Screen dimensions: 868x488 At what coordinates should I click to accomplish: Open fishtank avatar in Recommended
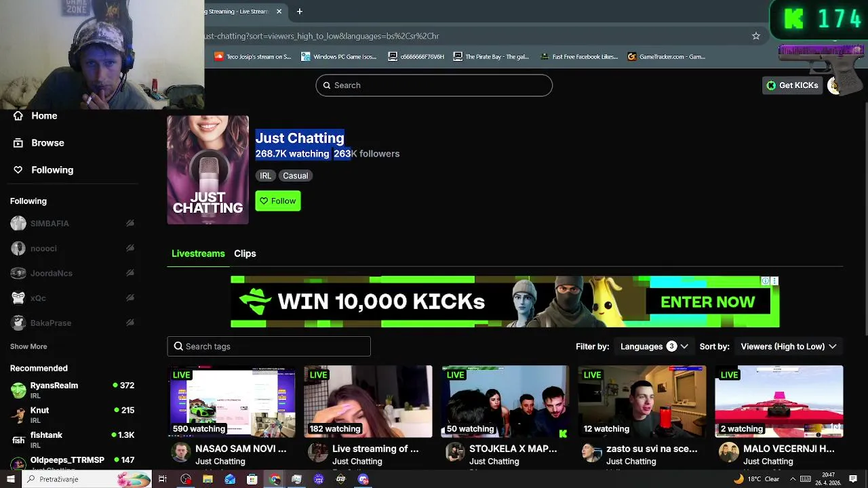coord(18,440)
